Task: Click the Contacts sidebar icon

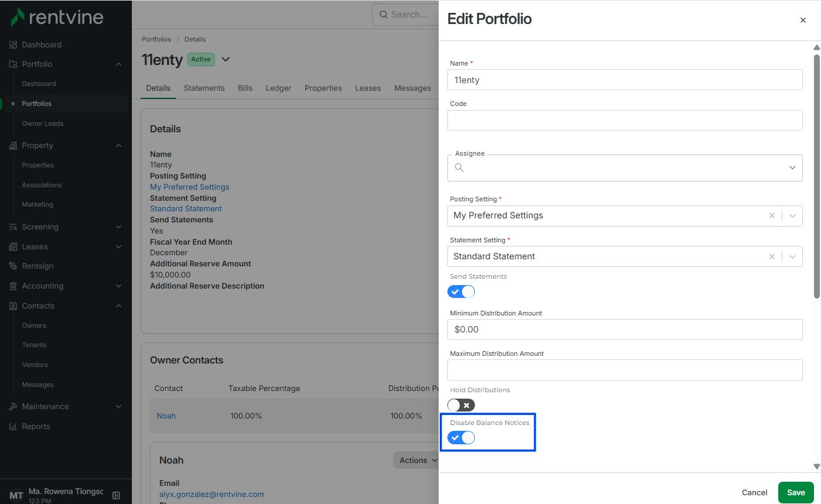Action: [13, 306]
